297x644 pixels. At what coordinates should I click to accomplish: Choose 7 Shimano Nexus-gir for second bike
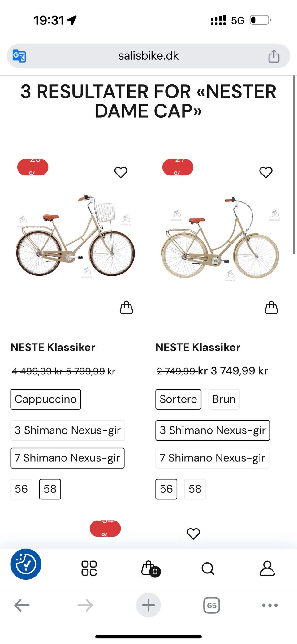click(x=212, y=458)
